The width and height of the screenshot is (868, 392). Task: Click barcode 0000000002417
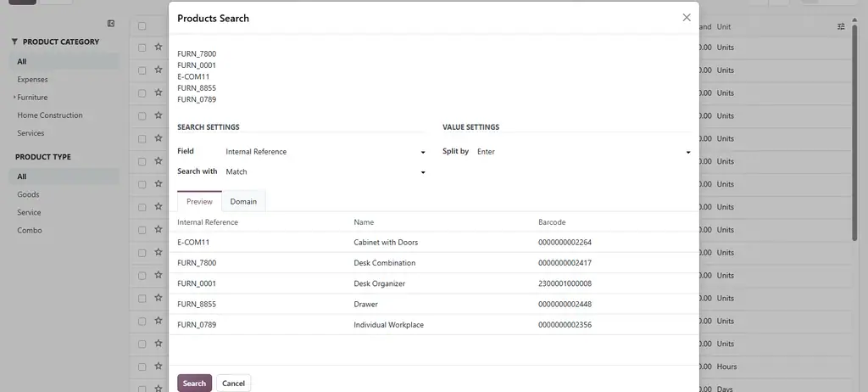click(565, 263)
